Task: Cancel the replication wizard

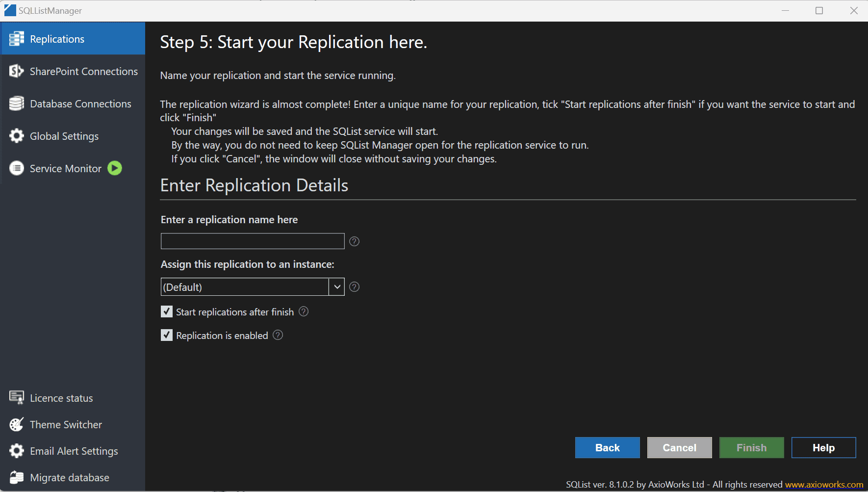Action: pyautogui.click(x=679, y=447)
